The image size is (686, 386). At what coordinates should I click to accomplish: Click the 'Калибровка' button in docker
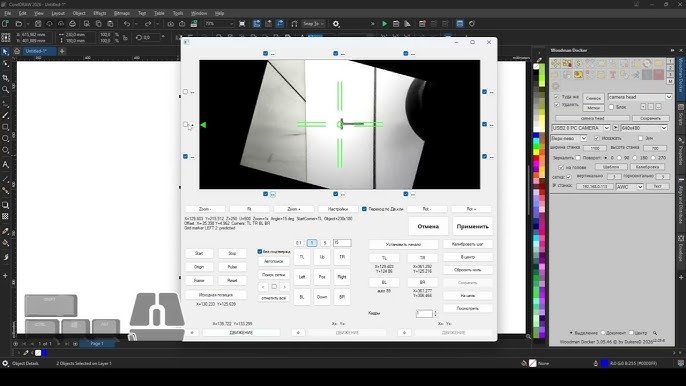pyautogui.click(x=647, y=167)
